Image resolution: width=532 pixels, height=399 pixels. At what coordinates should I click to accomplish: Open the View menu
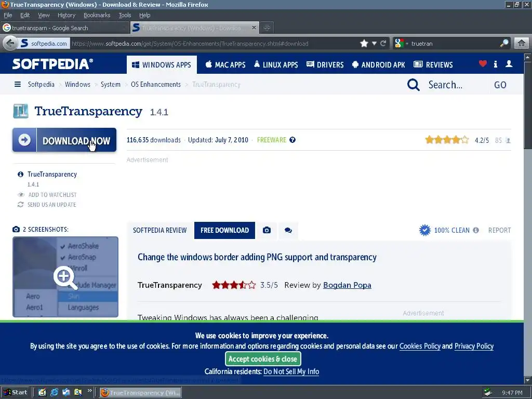[44, 15]
